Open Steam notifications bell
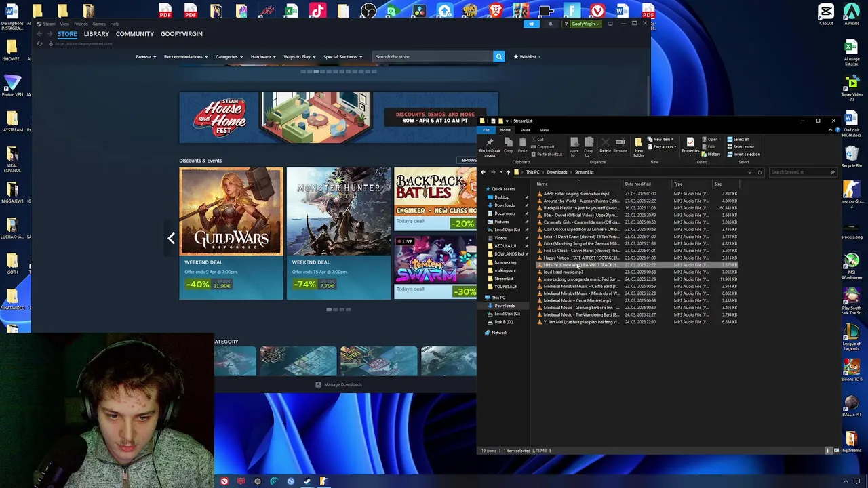 [x=550, y=24]
